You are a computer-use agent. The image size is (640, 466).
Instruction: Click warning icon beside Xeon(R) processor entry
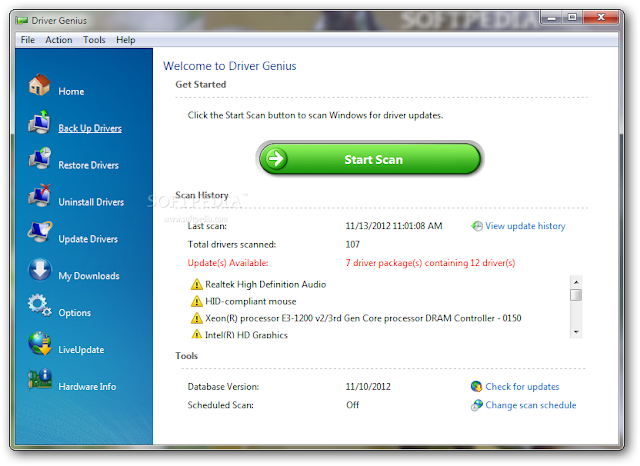197,318
